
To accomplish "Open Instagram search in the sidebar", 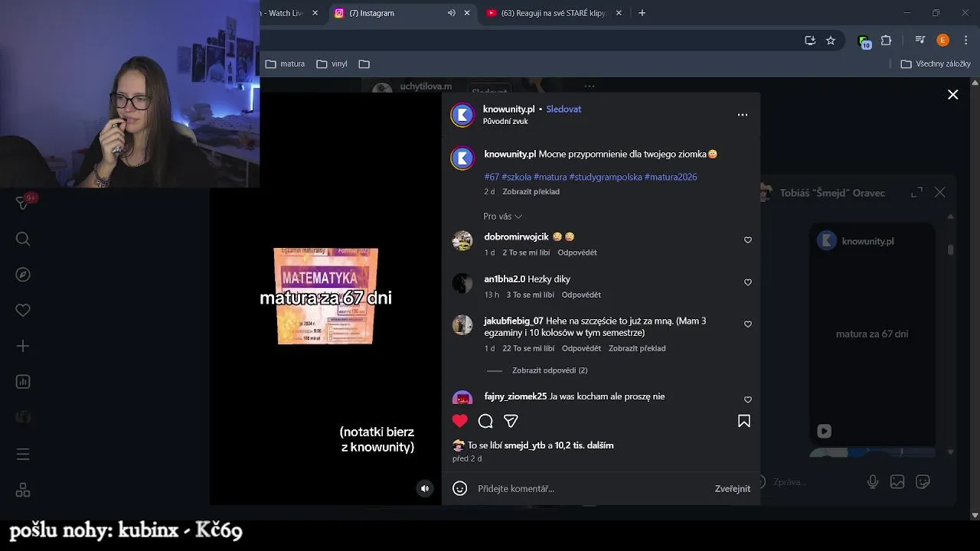I will pos(23,239).
